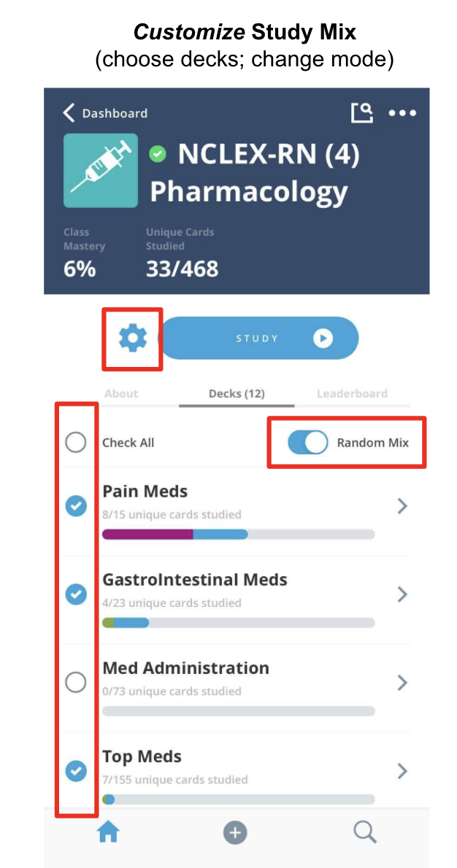Viewport: 457px width, 868px height.
Task: Switch to the About tab
Action: pyautogui.click(x=120, y=393)
